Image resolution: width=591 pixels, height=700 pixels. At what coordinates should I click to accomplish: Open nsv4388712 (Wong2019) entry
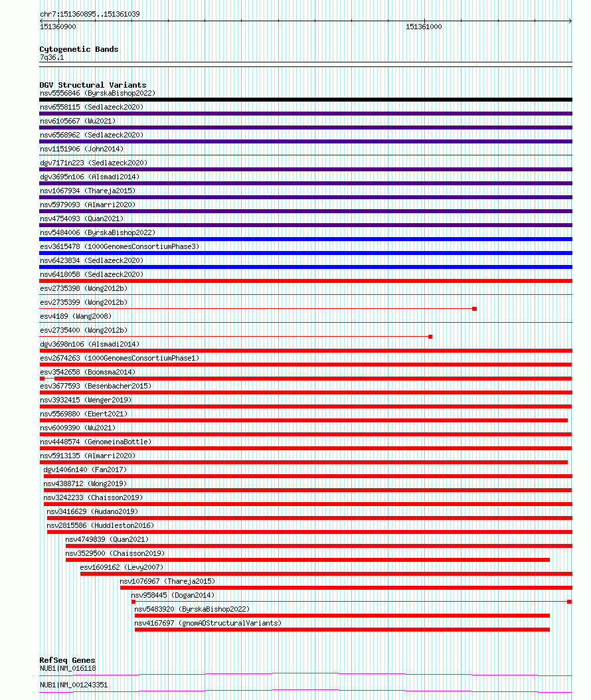click(85, 483)
